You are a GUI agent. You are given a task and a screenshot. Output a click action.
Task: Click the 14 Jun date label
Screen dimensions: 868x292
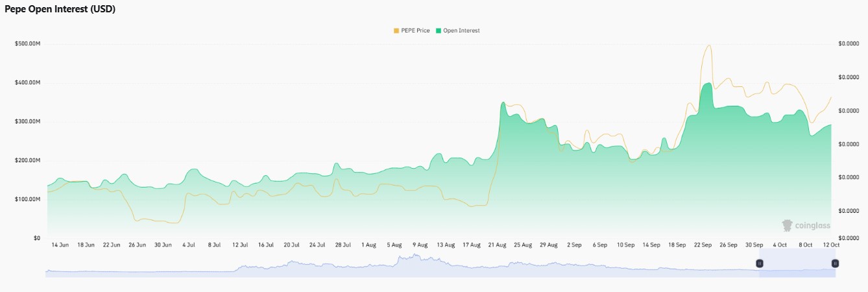pyautogui.click(x=60, y=245)
